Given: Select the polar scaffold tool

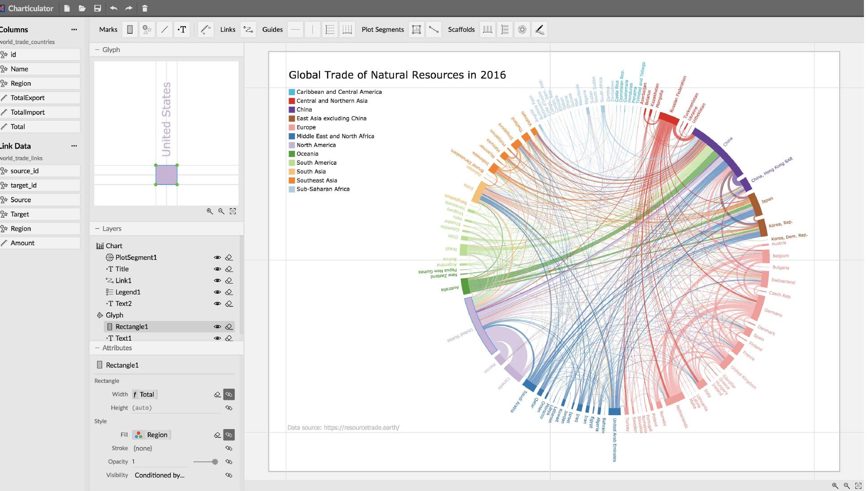Looking at the screenshot, I should tap(522, 30).
